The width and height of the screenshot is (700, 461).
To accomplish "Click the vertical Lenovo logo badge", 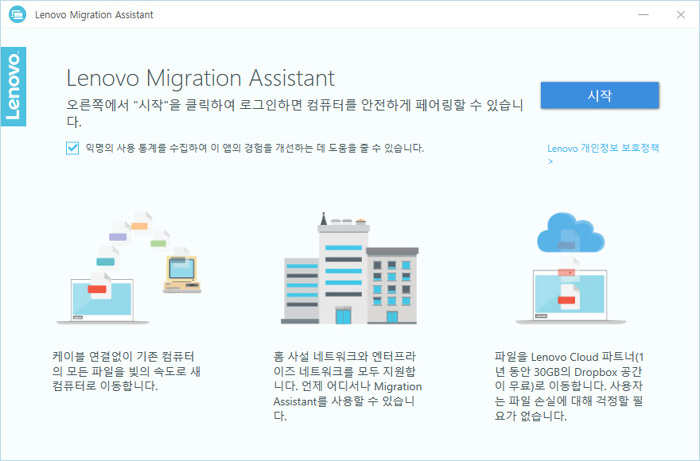I will coord(13,87).
